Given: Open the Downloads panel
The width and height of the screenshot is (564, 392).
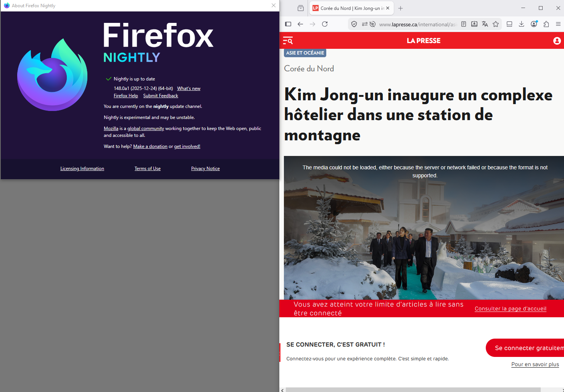Looking at the screenshot, I should [522, 24].
